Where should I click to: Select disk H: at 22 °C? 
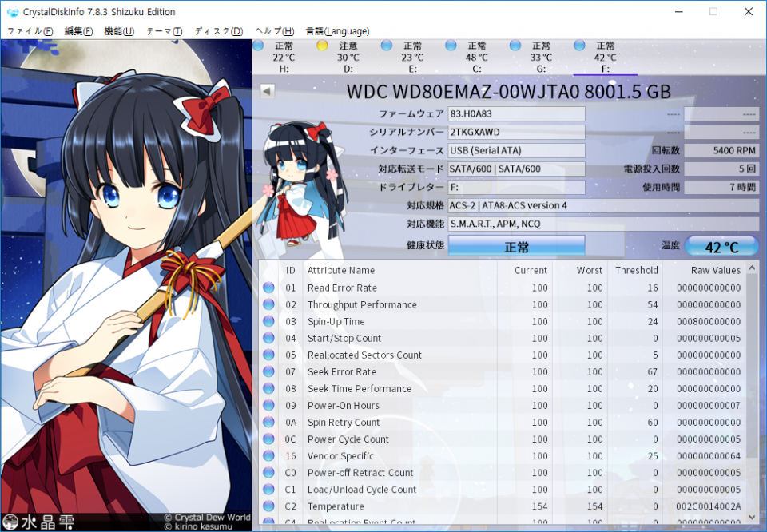tap(284, 58)
